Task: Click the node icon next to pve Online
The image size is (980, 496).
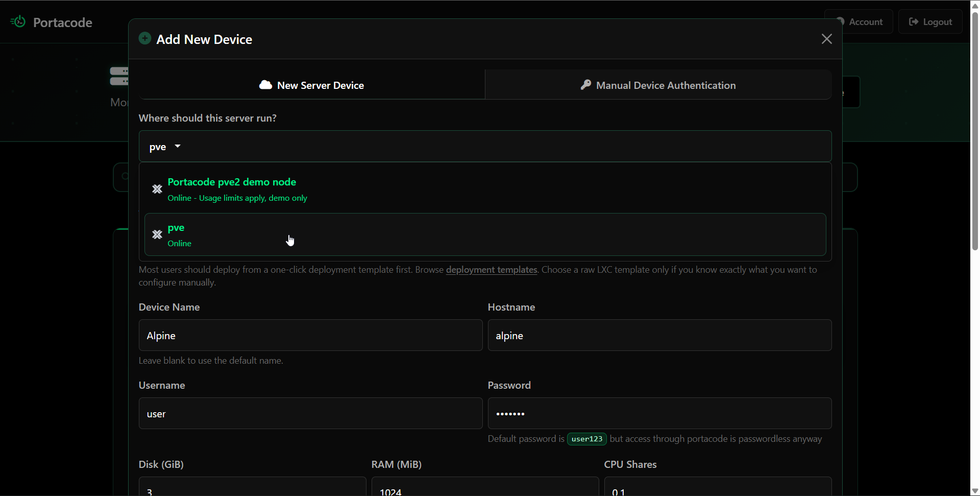Action: click(x=157, y=234)
